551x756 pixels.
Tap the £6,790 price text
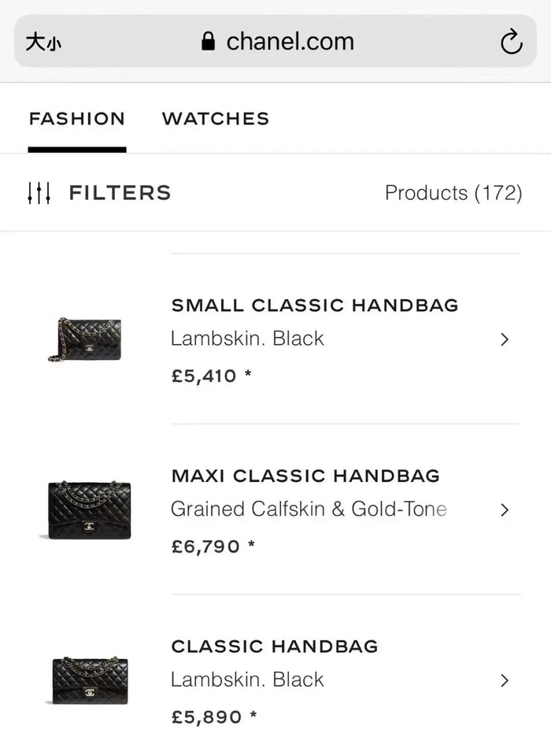coord(205,546)
